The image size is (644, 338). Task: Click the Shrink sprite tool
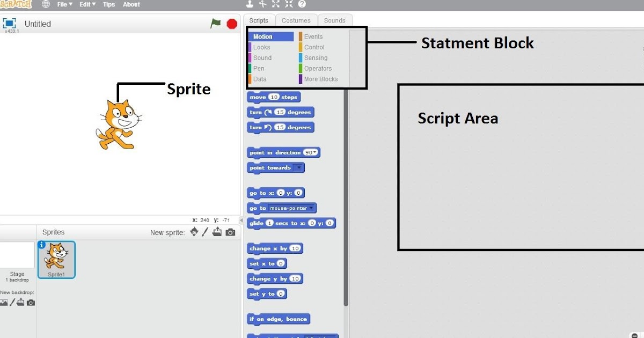click(289, 4)
